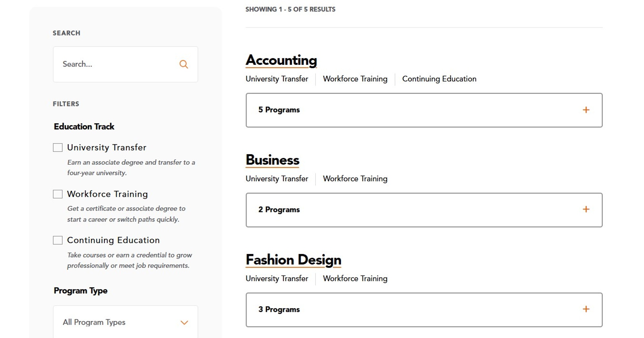Click the search magnifier icon
Image resolution: width=644 pixels, height=338 pixels.
[184, 64]
